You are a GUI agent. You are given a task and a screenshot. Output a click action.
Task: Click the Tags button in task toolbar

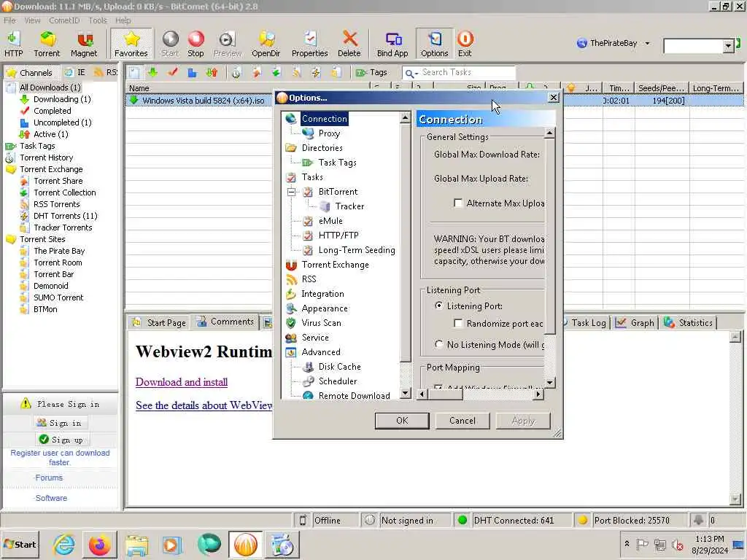[x=372, y=72]
